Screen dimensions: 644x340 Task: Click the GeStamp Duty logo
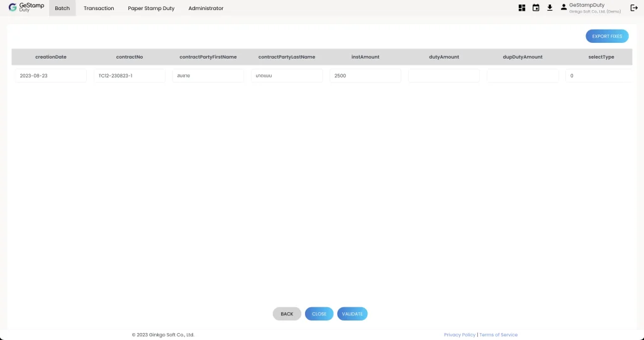click(x=26, y=8)
